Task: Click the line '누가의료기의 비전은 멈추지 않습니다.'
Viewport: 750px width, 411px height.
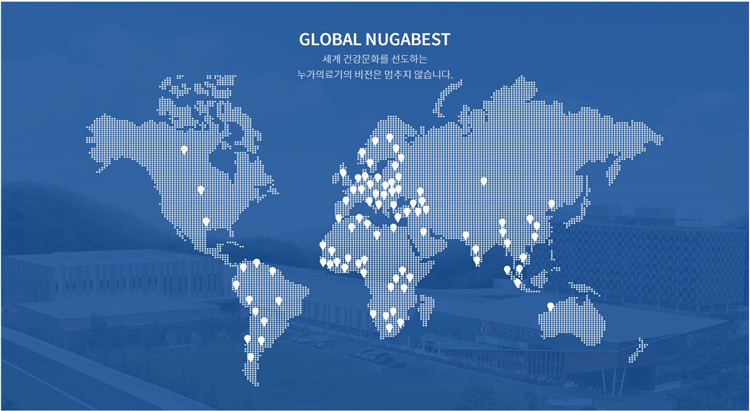Action: (375, 75)
